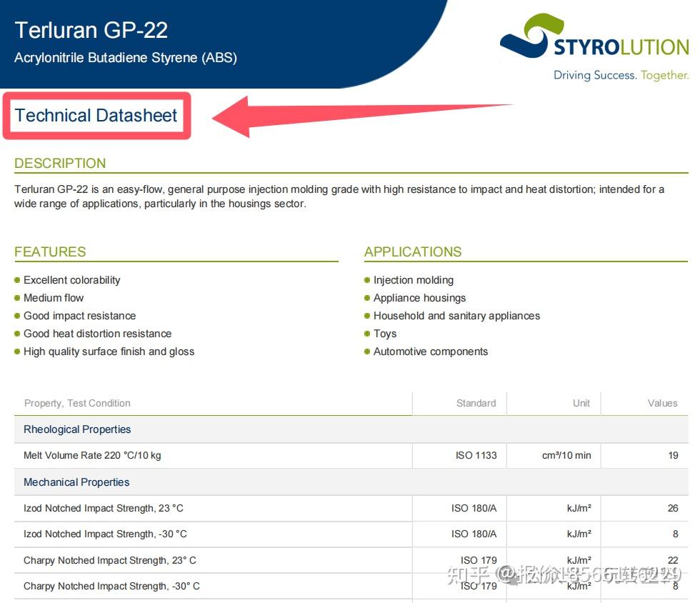Click the 'Acrylonitrile Butadiene Styrene (ABS)' subtitle
Image resolution: width=700 pixels, height=603 pixels.
tap(126, 58)
